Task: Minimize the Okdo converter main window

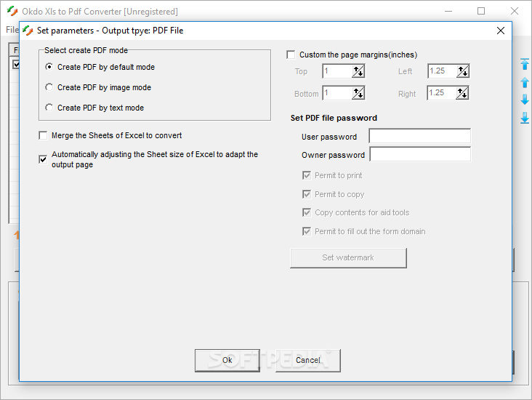Action: pyautogui.click(x=448, y=11)
